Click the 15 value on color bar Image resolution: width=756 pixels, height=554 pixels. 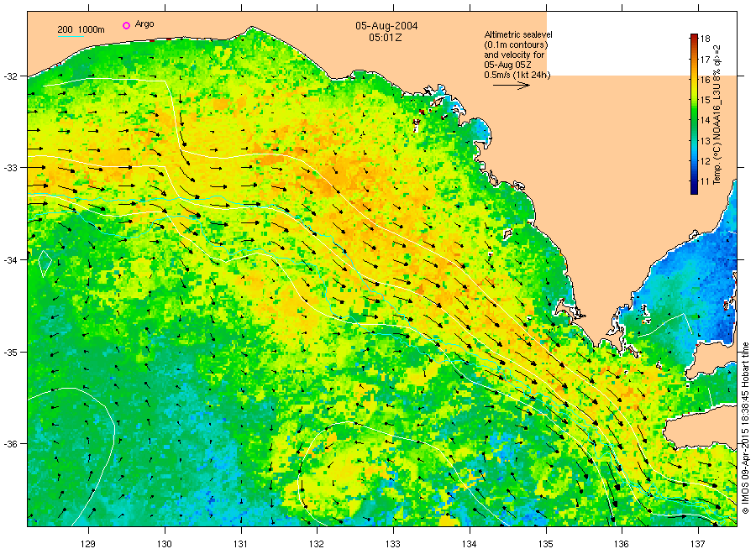(x=705, y=100)
